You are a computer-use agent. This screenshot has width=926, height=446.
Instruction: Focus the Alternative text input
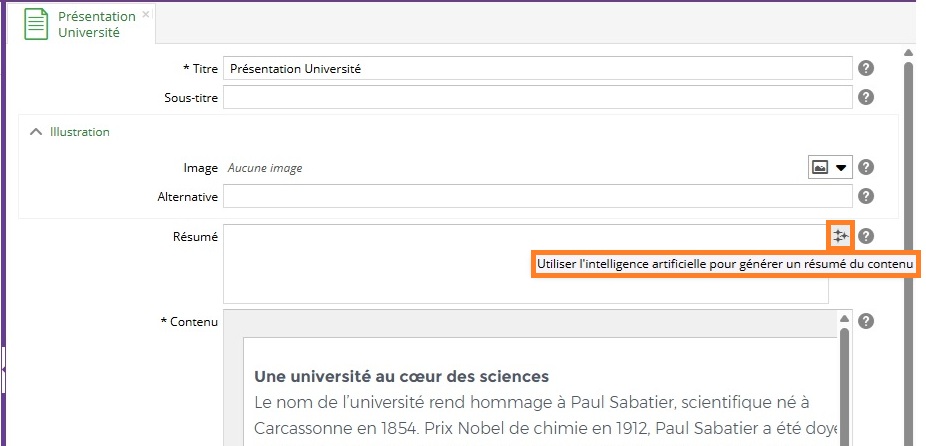tap(537, 197)
